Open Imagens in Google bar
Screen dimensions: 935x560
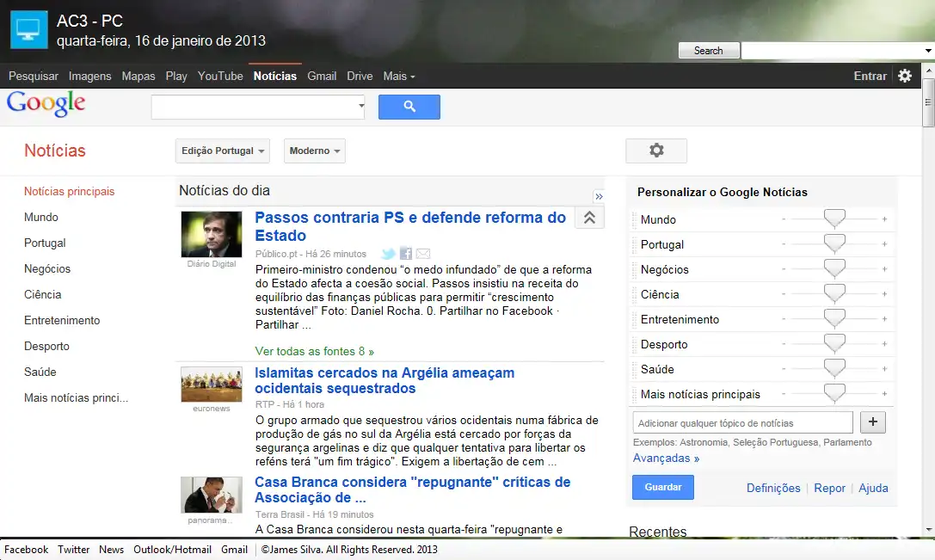[x=90, y=77]
